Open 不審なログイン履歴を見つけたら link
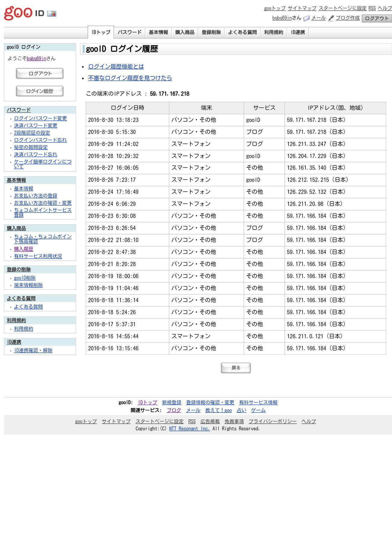 pyautogui.click(x=130, y=78)
